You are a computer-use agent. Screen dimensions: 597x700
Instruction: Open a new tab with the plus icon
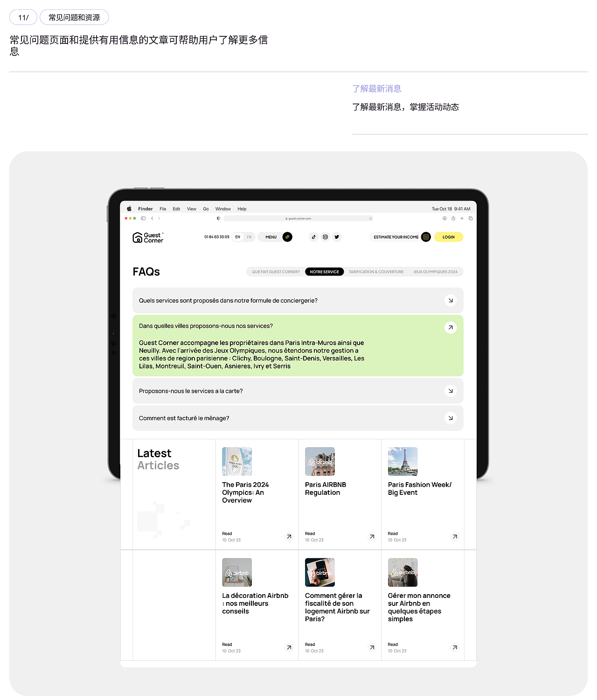tap(462, 218)
